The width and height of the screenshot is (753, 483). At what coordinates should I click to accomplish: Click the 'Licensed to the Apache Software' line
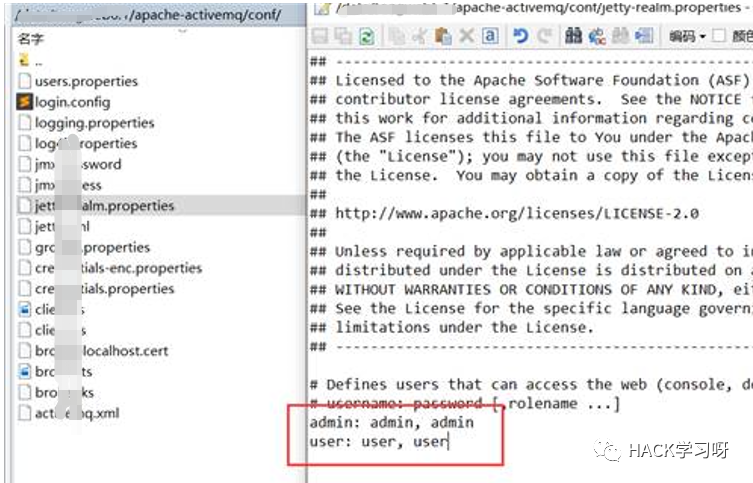530,80
